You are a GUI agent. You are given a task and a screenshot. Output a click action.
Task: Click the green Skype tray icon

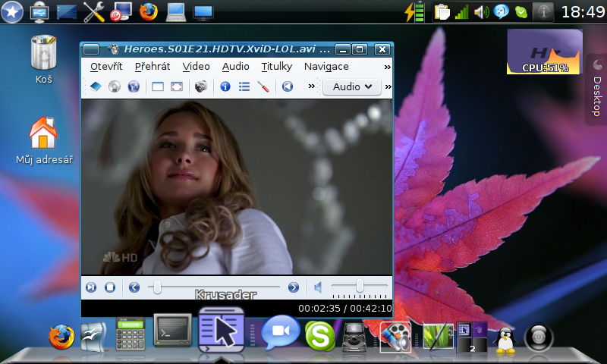(521, 12)
